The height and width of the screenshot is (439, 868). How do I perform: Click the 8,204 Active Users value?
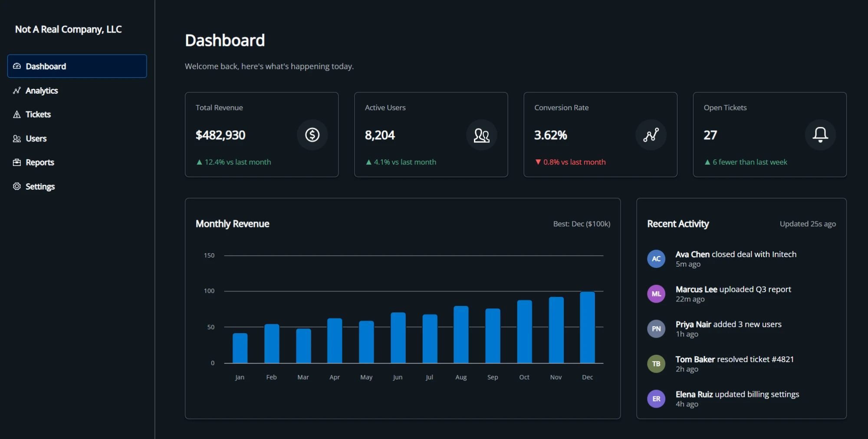tap(380, 135)
